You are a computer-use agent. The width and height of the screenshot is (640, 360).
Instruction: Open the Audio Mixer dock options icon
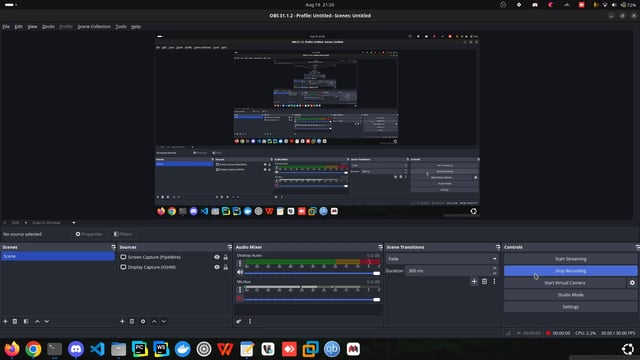pyautogui.click(x=380, y=247)
